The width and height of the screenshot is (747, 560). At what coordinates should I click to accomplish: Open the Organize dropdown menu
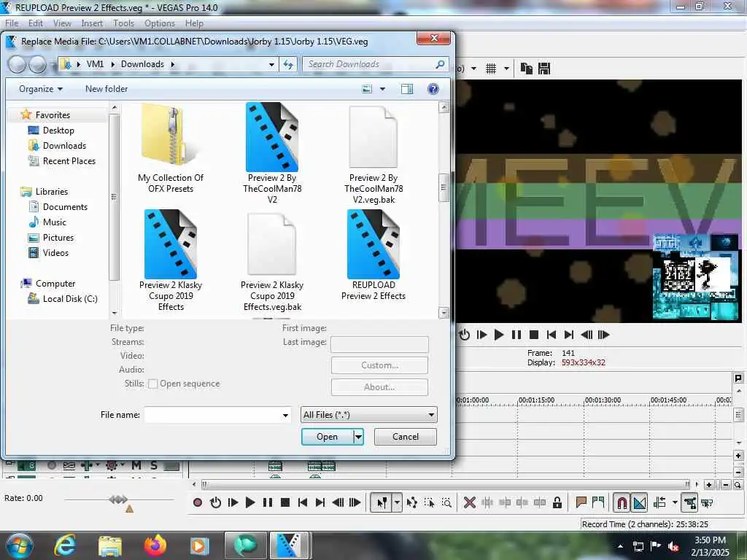(x=41, y=89)
